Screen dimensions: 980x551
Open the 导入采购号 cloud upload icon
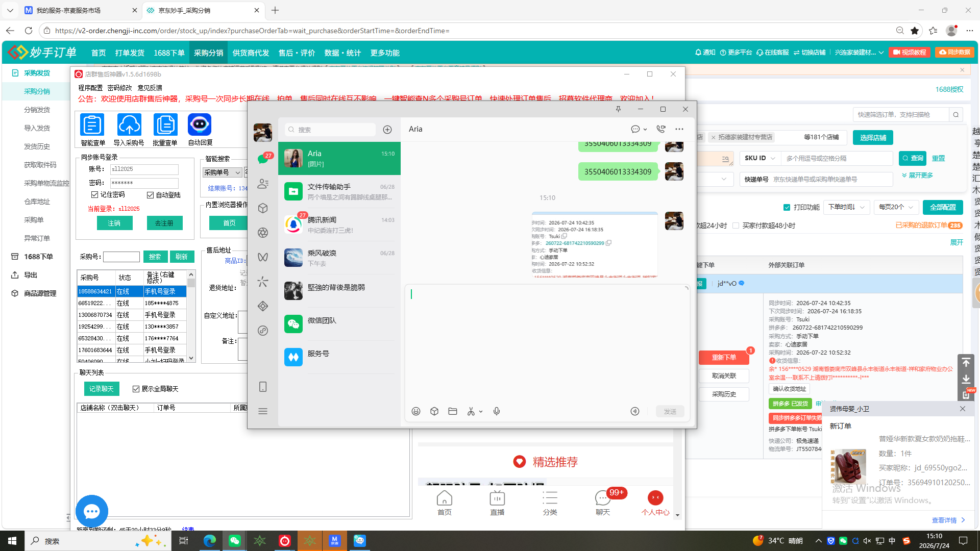pyautogui.click(x=129, y=125)
